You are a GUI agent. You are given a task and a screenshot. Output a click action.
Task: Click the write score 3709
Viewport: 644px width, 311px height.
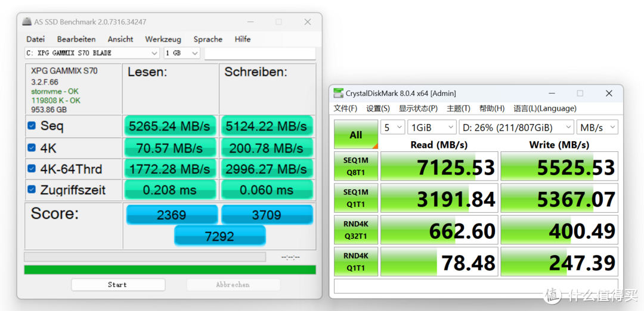click(x=267, y=214)
